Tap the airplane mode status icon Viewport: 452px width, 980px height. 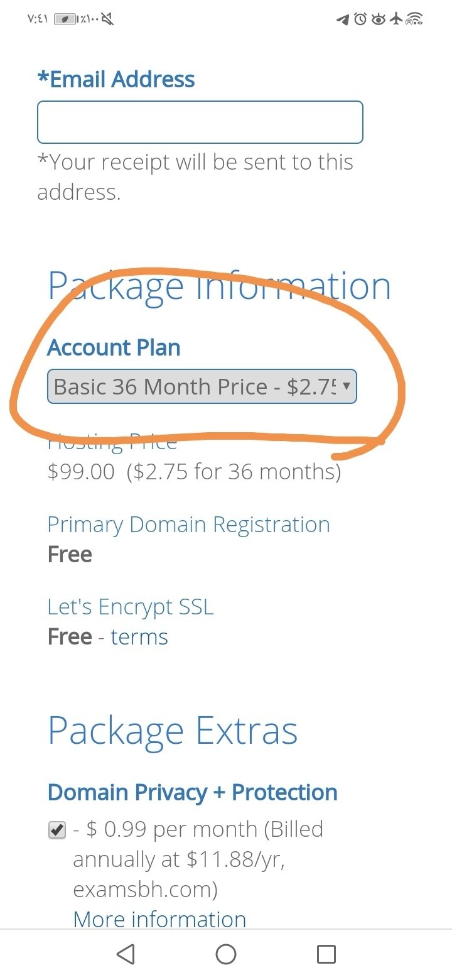(395, 19)
